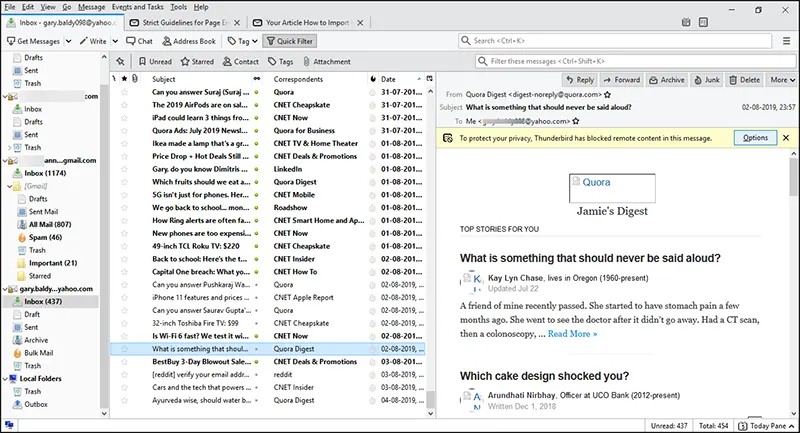Open the Tag dropdown in toolbar
The image size is (800, 433).
(x=242, y=41)
